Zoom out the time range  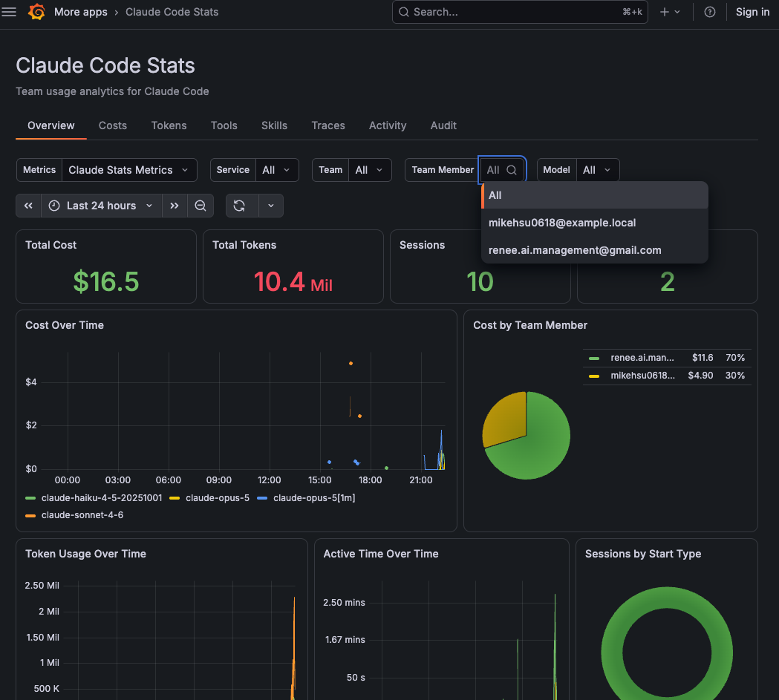(201, 206)
